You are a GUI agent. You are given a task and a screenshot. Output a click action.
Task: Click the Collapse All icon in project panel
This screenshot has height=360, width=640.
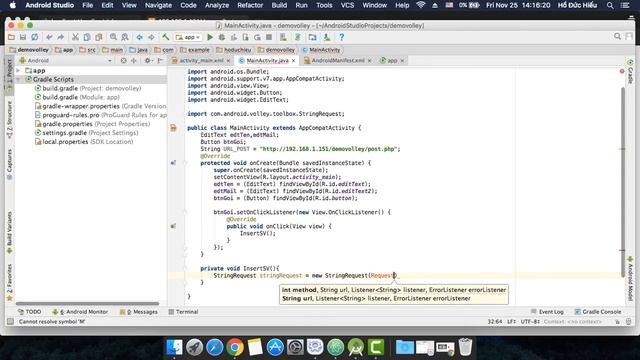(133, 60)
